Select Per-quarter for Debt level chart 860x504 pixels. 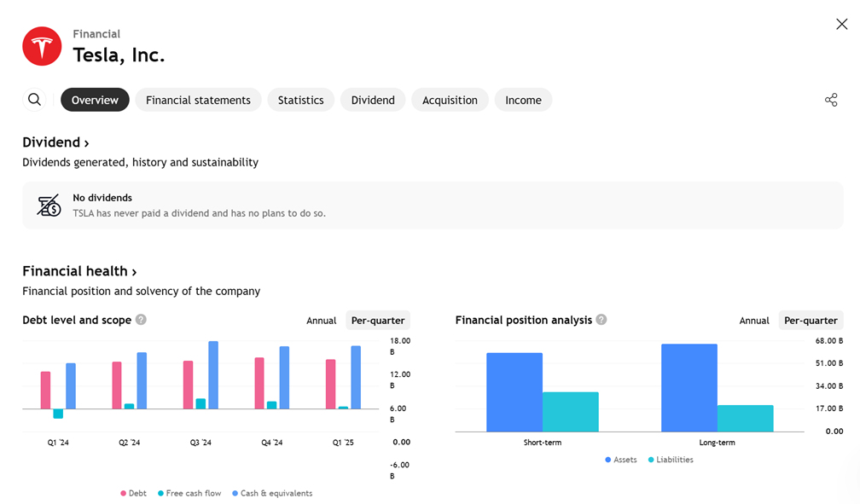click(x=378, y=321)
